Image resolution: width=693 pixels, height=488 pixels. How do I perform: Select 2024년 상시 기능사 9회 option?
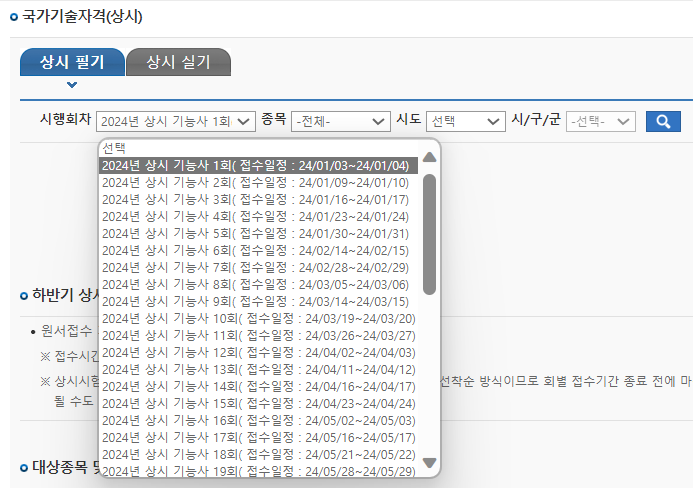click(259, 301)
